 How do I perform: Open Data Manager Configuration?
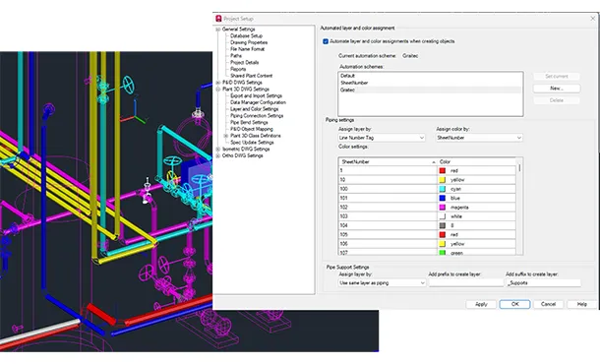[258, 102]
